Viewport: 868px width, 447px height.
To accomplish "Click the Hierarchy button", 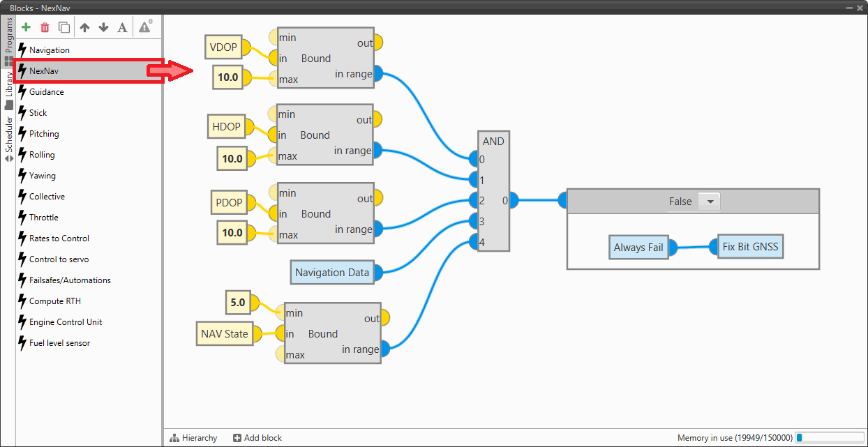I will (x=193, y=438).
